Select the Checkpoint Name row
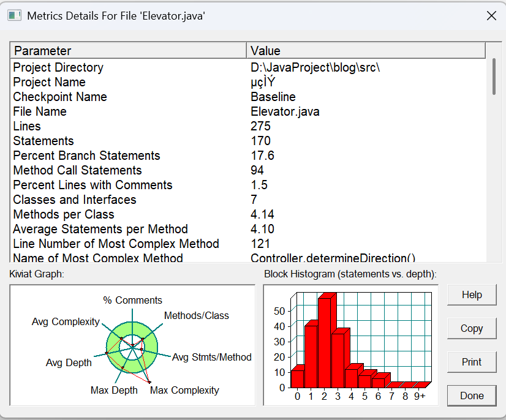The width and height of the screenshot is (506, 420). point(248,97)
